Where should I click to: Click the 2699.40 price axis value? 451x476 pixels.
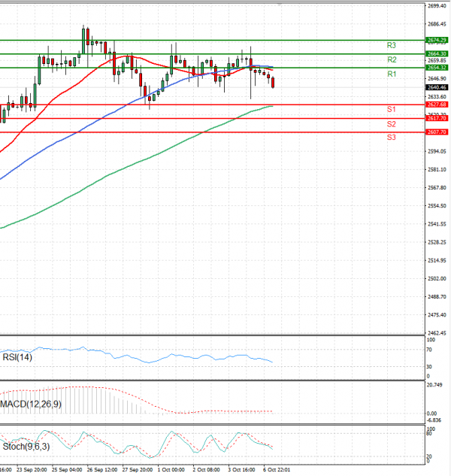pos(437,6)
